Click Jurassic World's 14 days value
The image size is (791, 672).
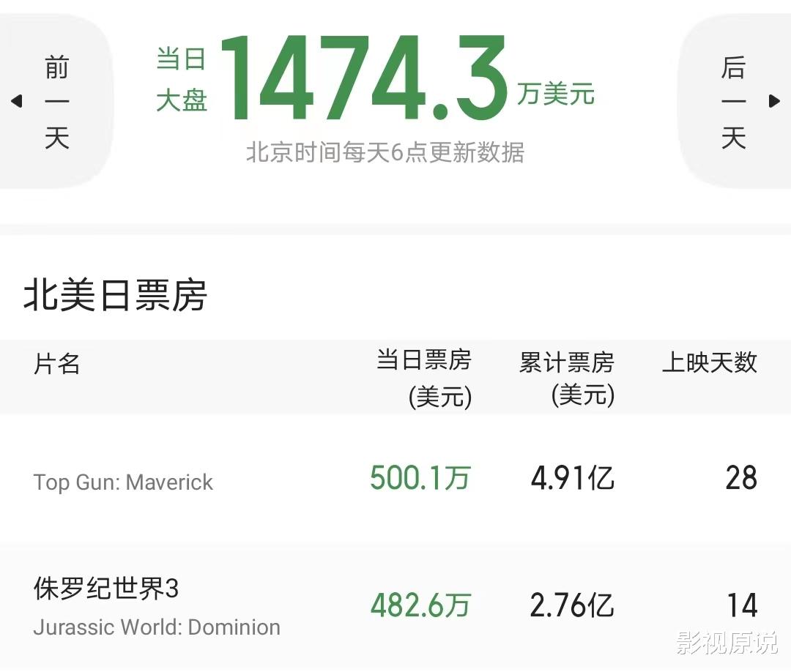click(743, 605)
